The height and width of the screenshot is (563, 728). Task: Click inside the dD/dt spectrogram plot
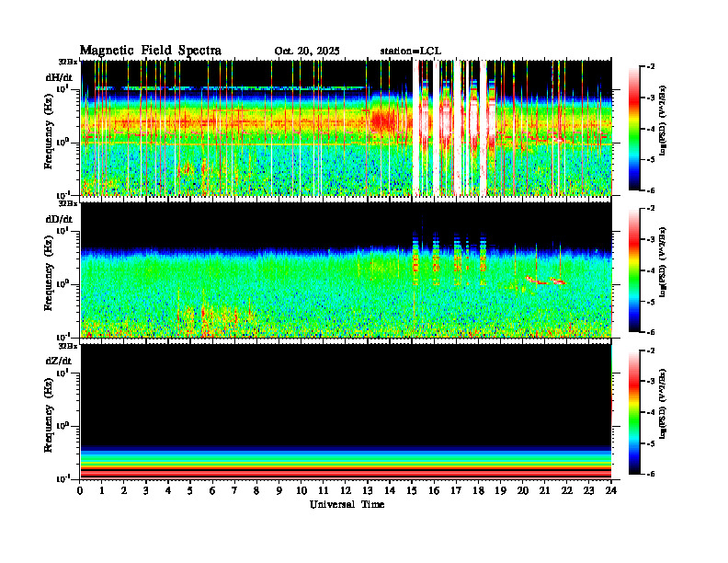click(346, 270)
